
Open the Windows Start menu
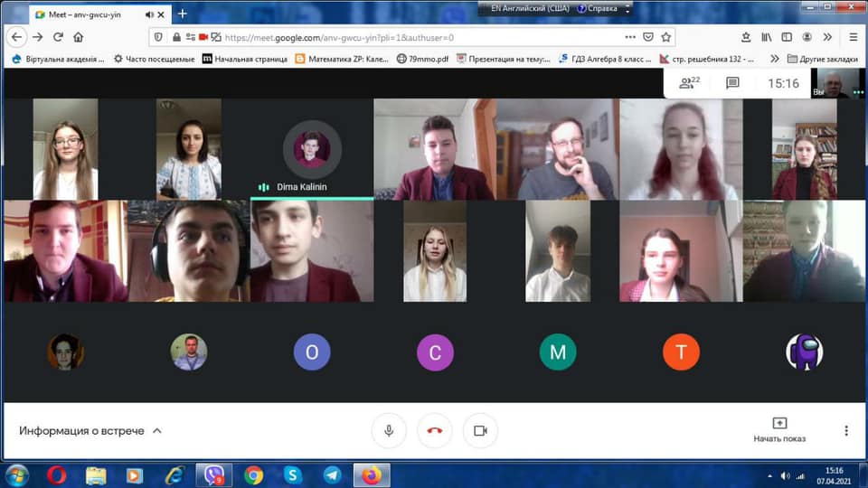pos(16,475)
